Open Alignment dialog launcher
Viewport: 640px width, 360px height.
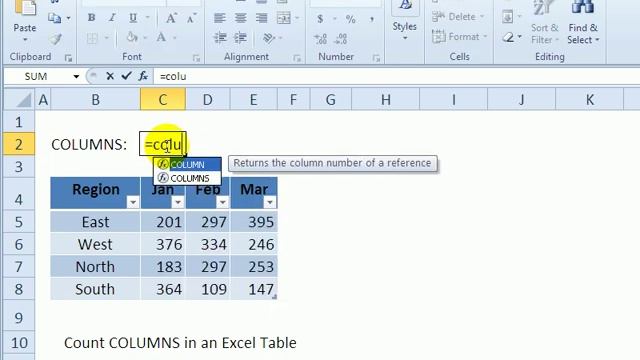[297, 58]
